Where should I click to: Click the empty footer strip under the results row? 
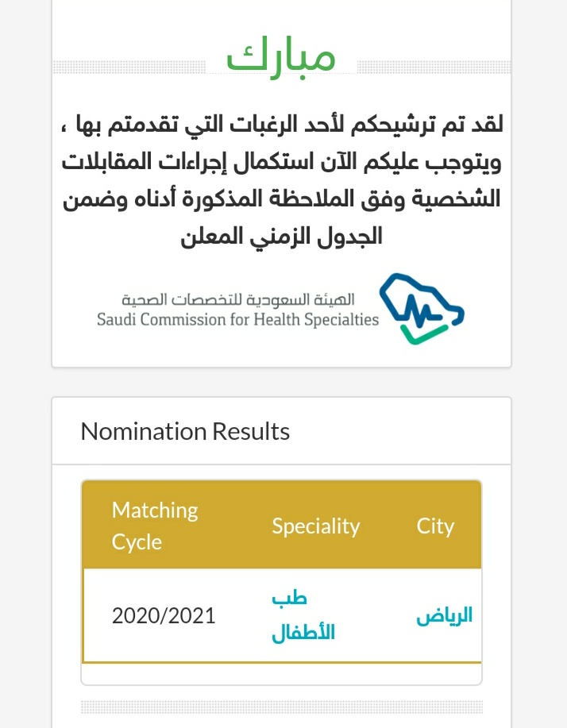tap(282, 674)
